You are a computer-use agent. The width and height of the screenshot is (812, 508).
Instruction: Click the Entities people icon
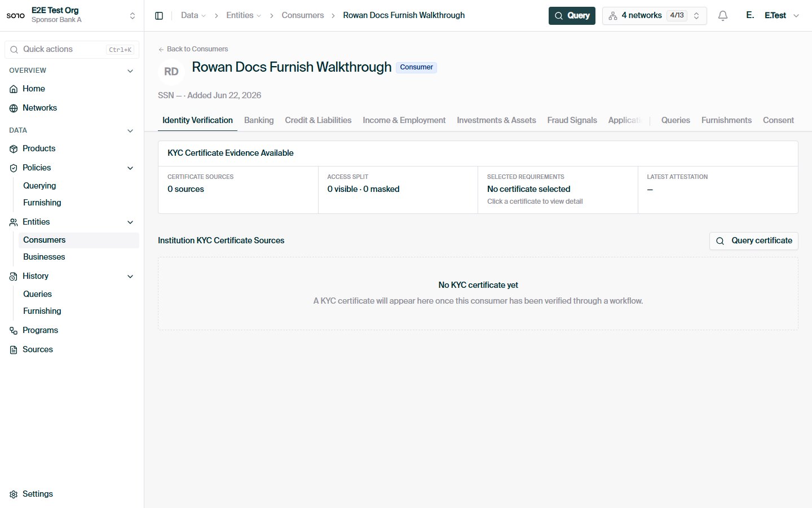(x=14, y=222)
